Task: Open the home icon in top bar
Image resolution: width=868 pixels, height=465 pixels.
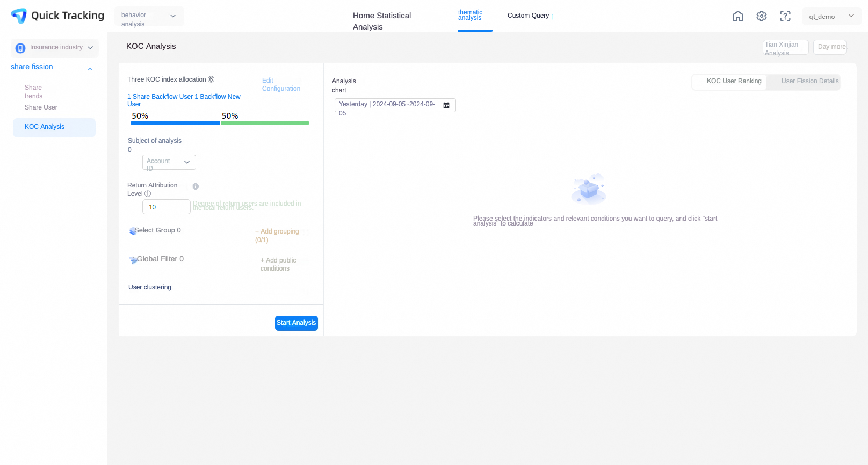Action: (738, 16)
